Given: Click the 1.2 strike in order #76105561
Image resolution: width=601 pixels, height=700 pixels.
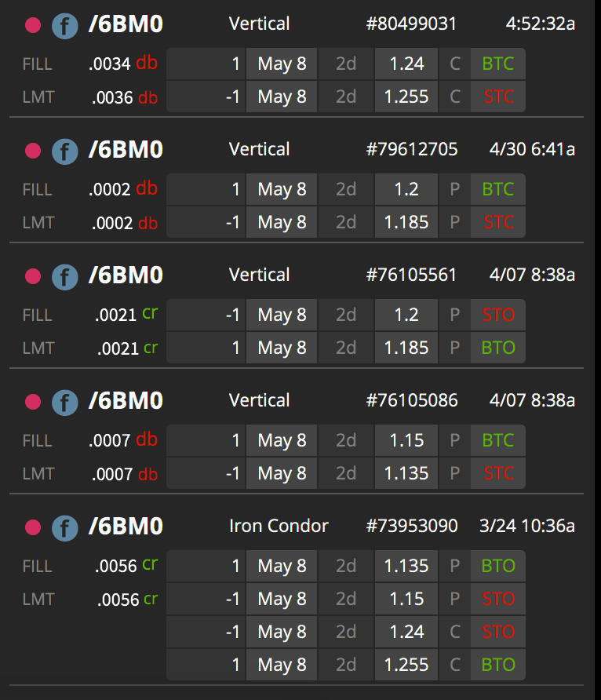Looking at the screenshot, I should 406,315.
